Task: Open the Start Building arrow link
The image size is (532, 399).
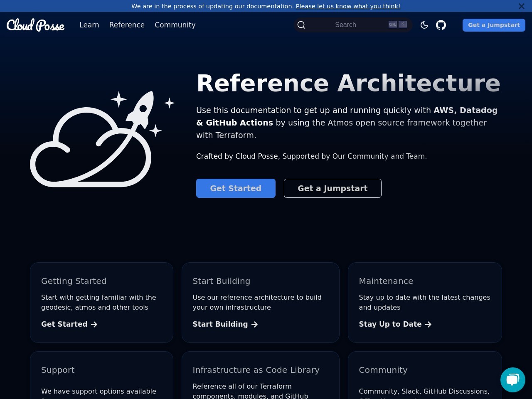Action: [x=225, y=324]
